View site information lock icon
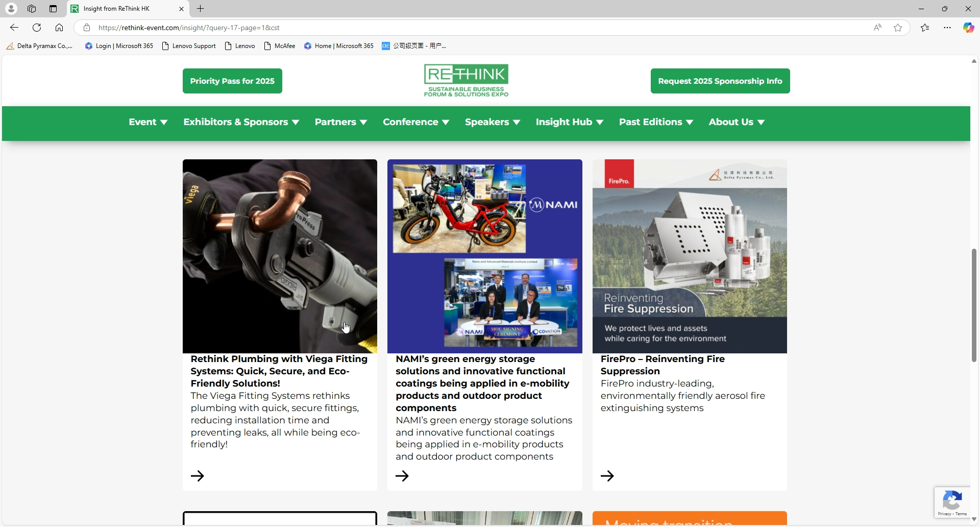The height and width of the screenshot is (527, 980). pyautogui.click(x=87, y=28)
